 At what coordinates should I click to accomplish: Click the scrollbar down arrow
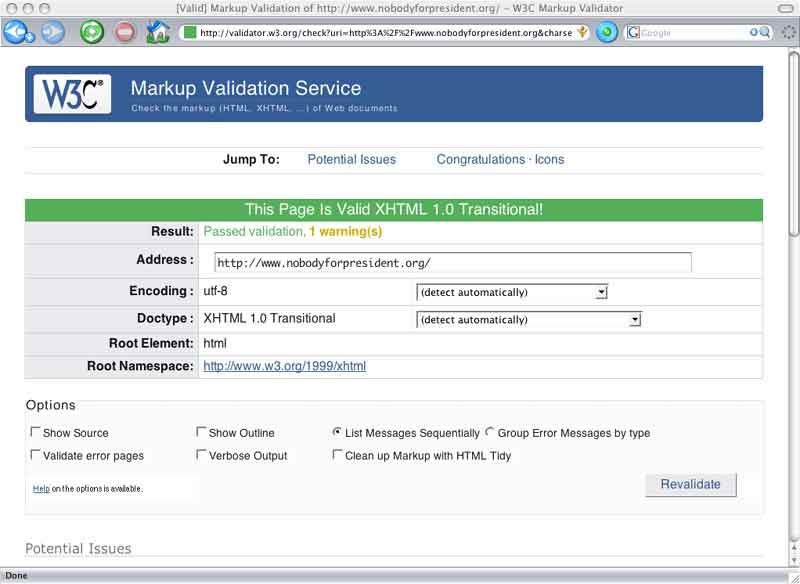(794, 561)
